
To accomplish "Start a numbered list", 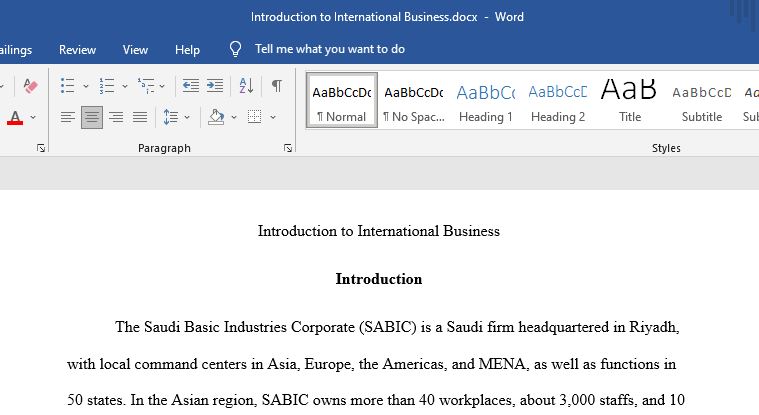I will (x=106, y=86).
